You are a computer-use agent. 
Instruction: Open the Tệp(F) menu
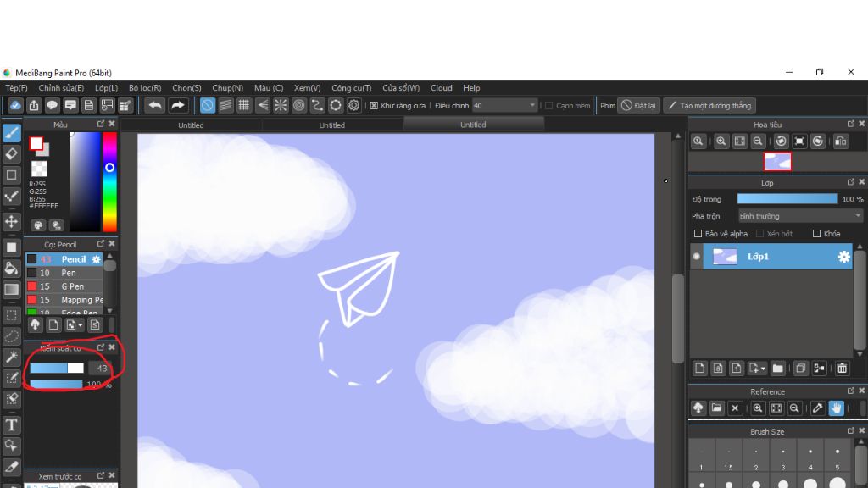click(17, 88)
